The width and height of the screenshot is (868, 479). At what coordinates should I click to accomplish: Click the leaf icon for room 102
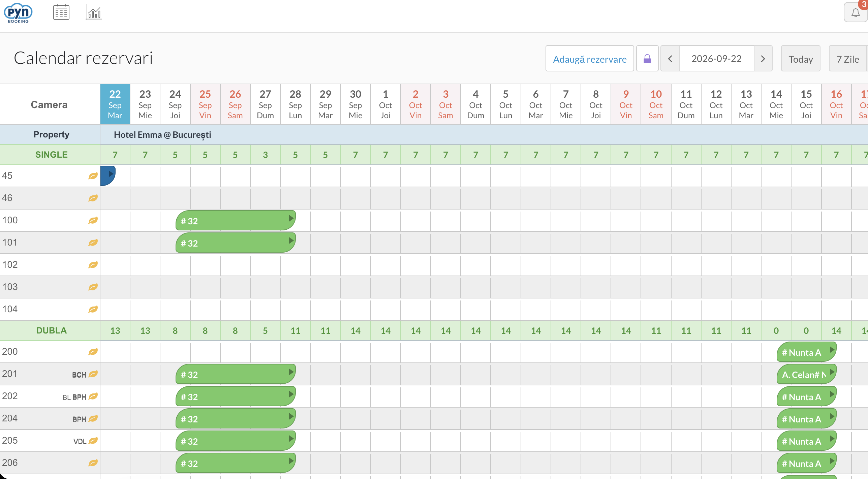pos(93,265)
